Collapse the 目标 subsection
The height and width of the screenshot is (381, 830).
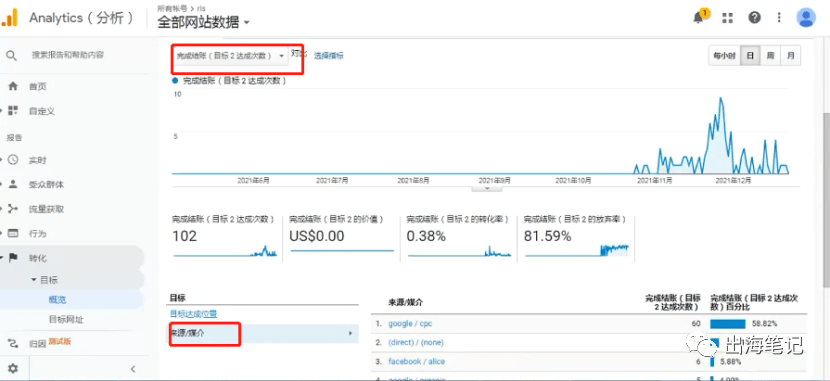tap(45, 280)
